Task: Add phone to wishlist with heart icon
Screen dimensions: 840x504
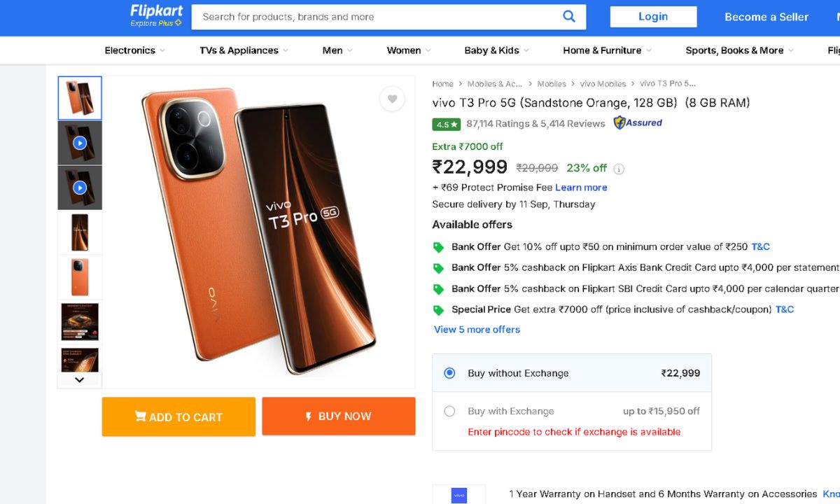Action: tap(392, 99)
